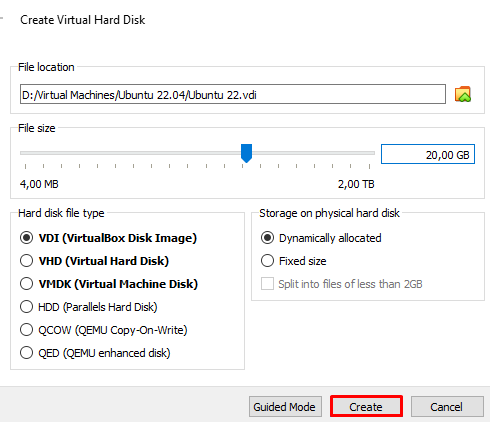Switch to Fixed size storage
The width and height of the screenshot is (490, 422).
[x=267, y=261]
